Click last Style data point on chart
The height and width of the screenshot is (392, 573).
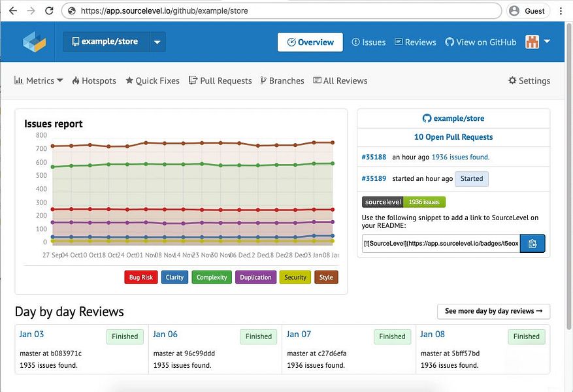333,142
